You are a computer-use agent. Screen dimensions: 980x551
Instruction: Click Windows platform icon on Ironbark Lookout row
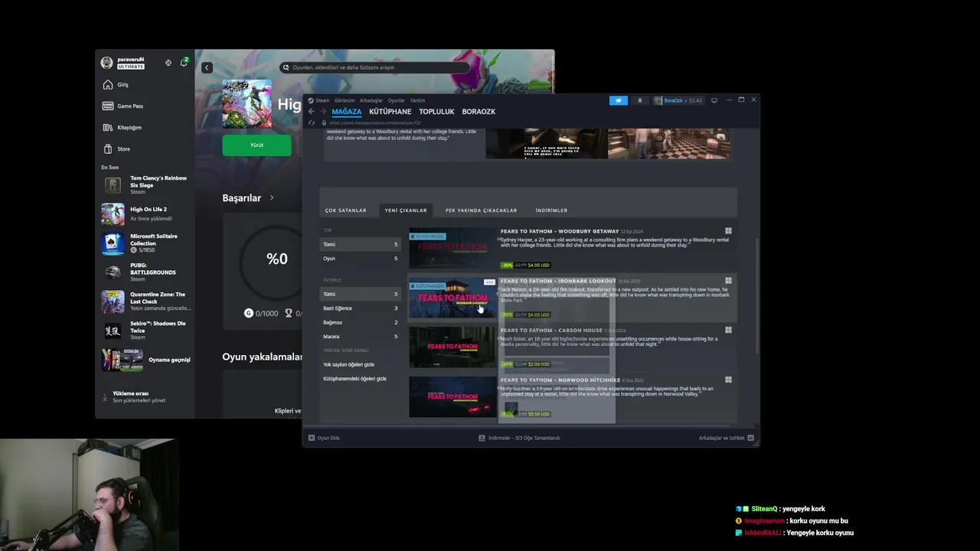tap(728, 281)
